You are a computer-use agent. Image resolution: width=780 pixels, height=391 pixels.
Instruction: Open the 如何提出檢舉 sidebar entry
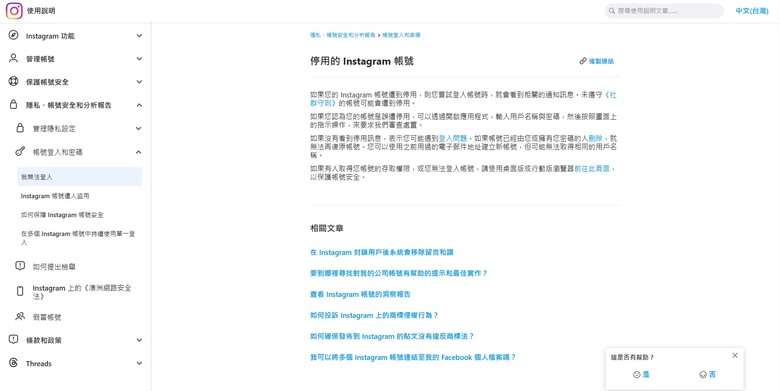[54, 267]
